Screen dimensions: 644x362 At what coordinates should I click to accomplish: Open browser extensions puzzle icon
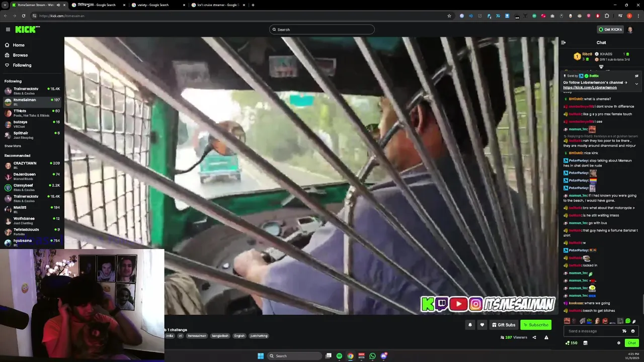click(x=607, y=16)
